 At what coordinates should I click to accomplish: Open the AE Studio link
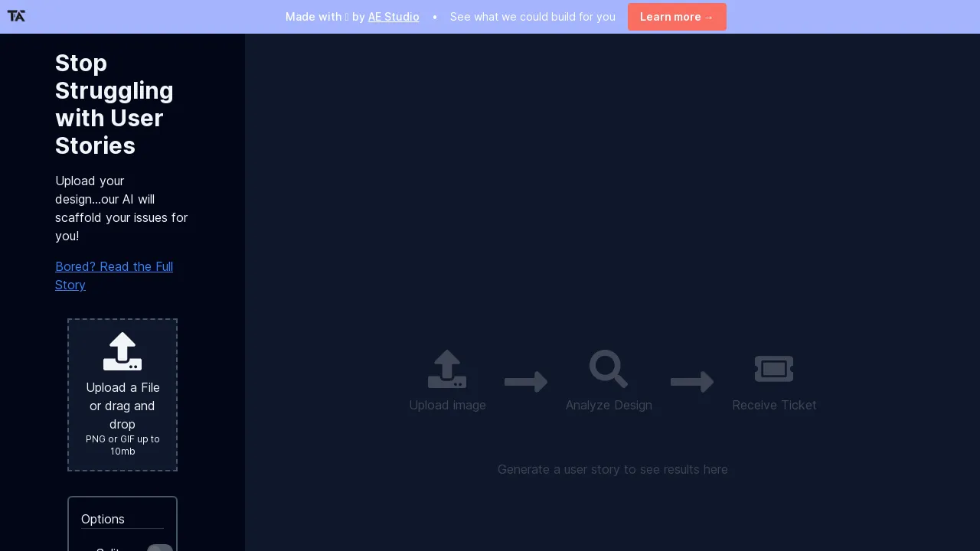click(394, 17)
